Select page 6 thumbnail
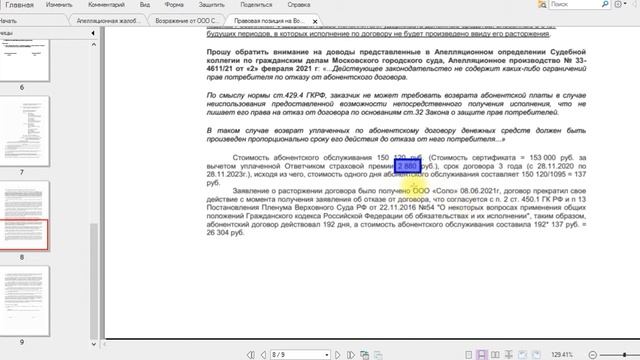This screenshot has width=640, height=360. 24,60
